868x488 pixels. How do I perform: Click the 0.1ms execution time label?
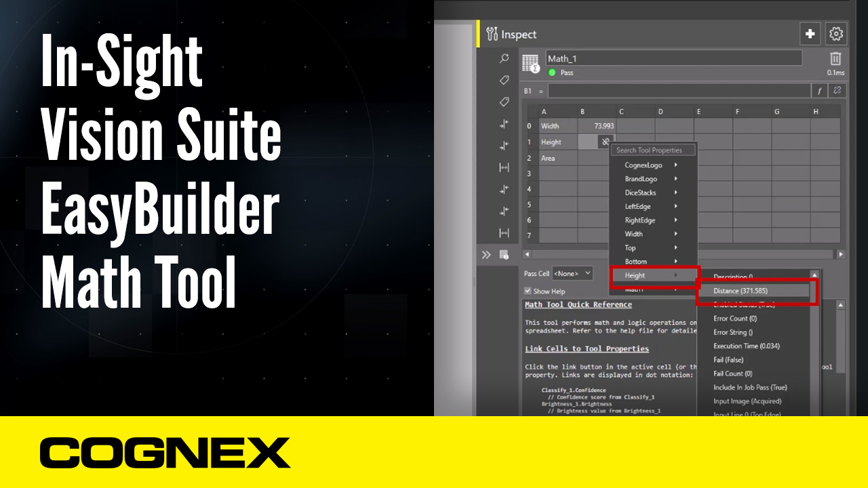pos(836,73)
